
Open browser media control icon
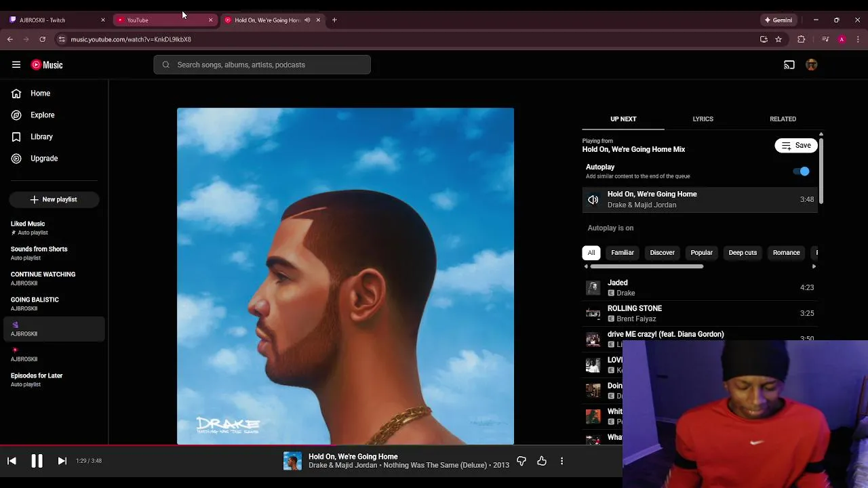825,39
